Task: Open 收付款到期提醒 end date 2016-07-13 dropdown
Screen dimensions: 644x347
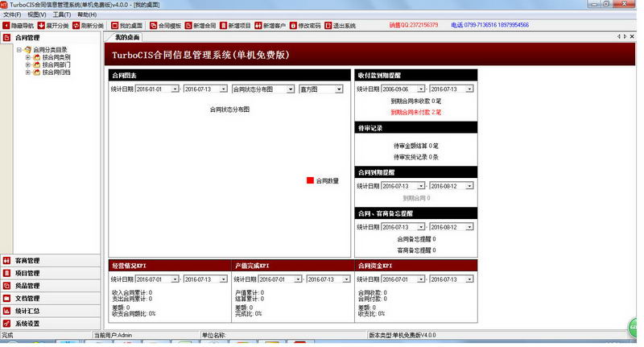Action: [x=469, y=89]
